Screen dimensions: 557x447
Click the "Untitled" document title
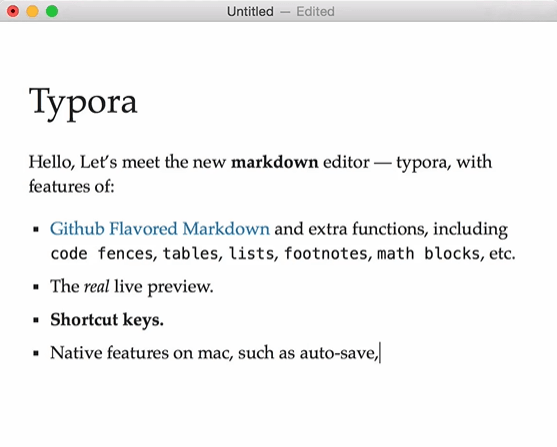tap(250, 11)
